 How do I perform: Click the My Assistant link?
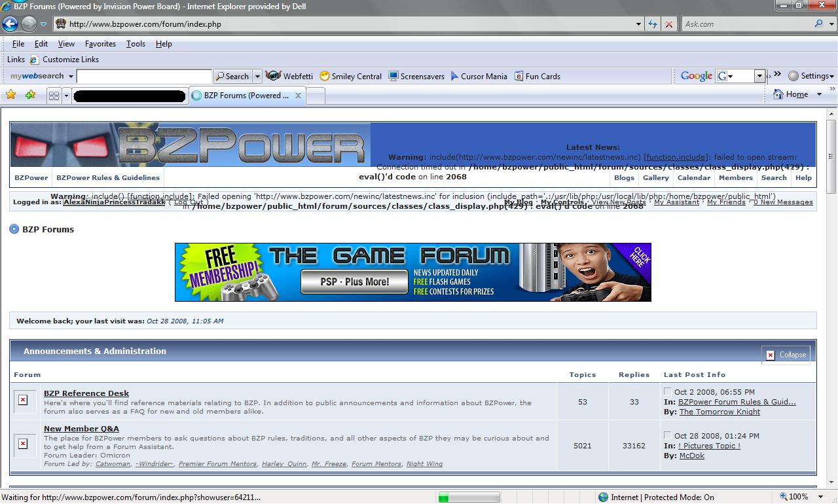point(676,202)
